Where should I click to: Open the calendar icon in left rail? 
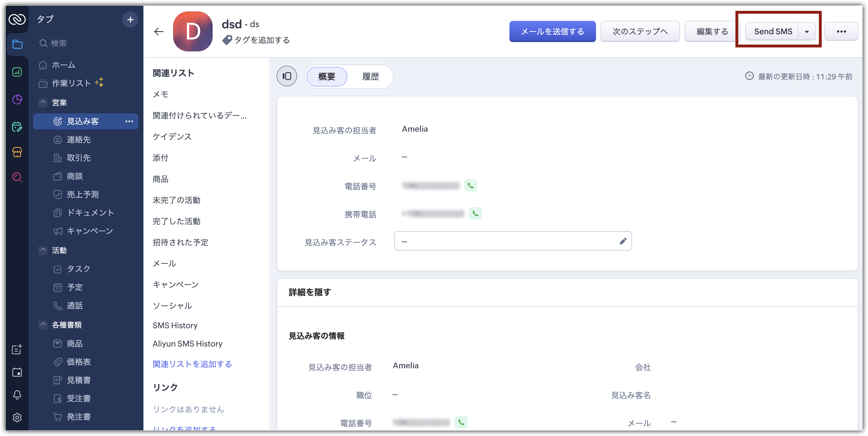coord(17,372)
